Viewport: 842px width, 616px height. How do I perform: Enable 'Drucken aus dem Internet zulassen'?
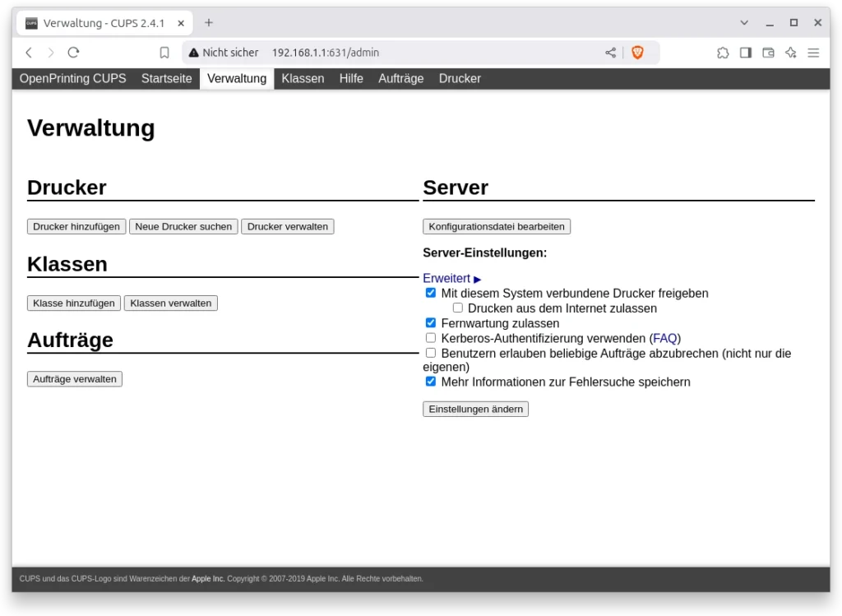click(x=458, y=308)
